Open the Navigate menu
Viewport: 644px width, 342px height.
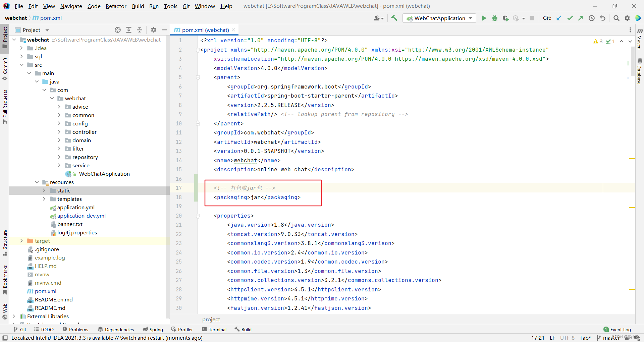pos(71,6)
